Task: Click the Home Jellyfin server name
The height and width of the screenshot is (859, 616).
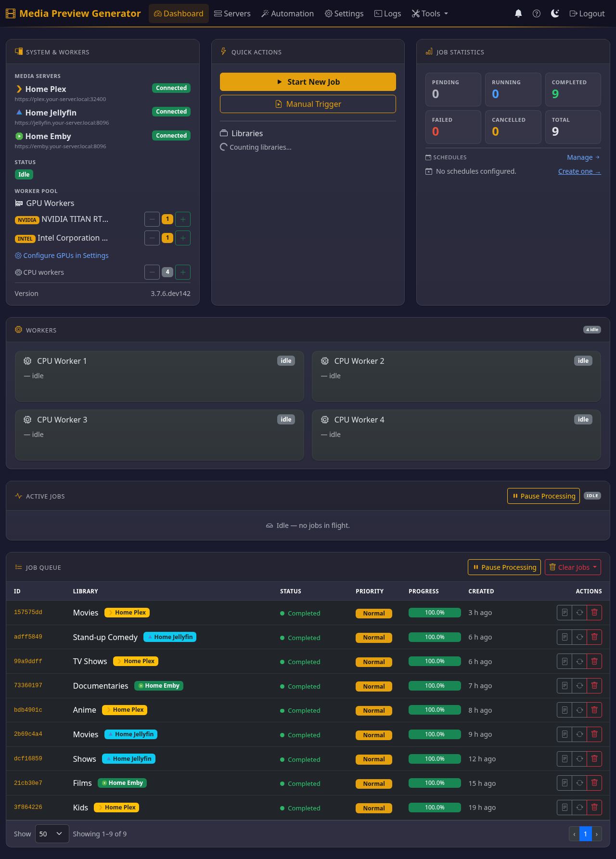Action: point(51,113)
